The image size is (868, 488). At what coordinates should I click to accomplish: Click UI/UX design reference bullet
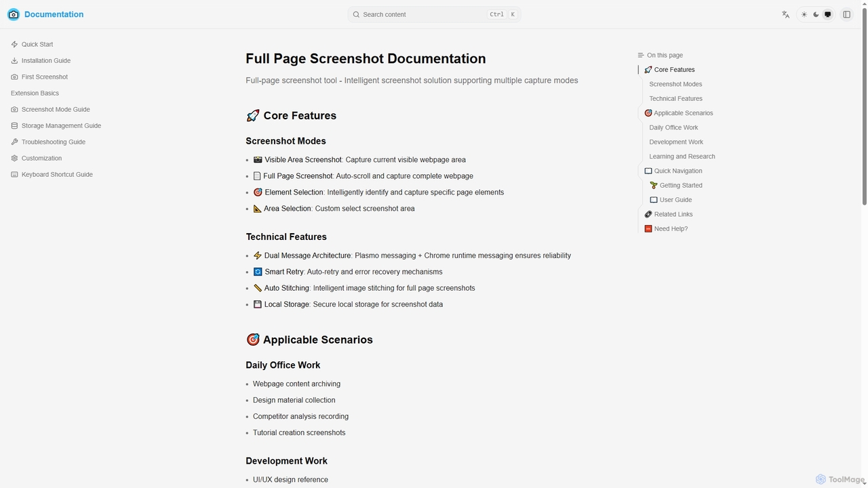coord(290,480)
